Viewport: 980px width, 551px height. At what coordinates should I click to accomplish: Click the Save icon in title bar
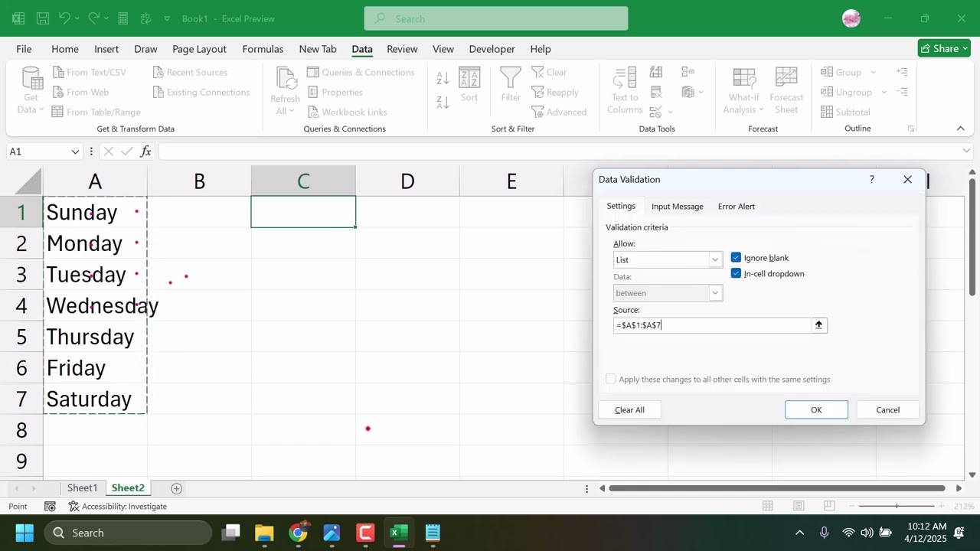(43, 18)
